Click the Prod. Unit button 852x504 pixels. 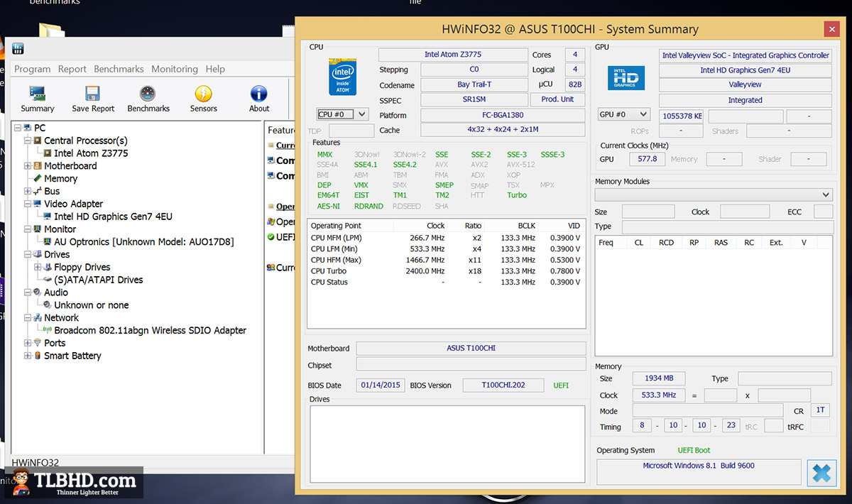[558, 99]
